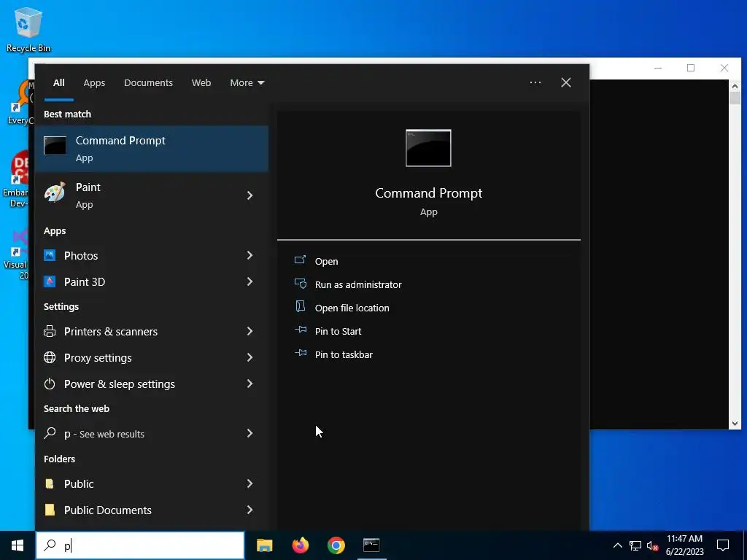This screenshot has width=747, height=560.
Task: Expand the Public Documents arrow
Action: tap(249, 510)
